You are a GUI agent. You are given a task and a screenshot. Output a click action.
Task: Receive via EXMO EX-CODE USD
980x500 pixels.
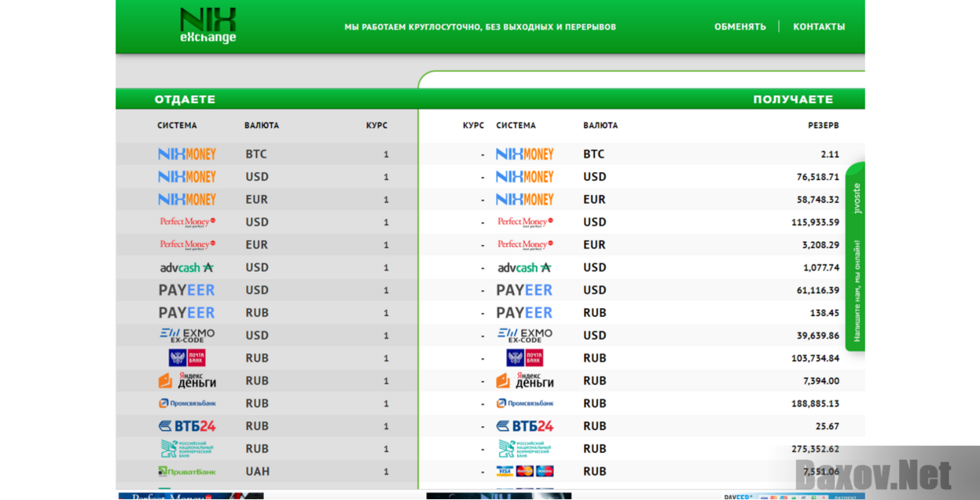(642, 336)
